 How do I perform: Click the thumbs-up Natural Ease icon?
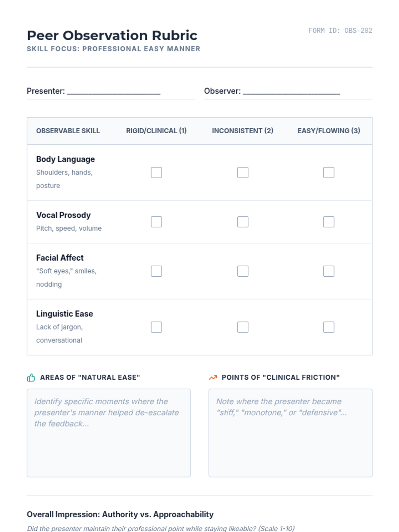coord(31,377)
